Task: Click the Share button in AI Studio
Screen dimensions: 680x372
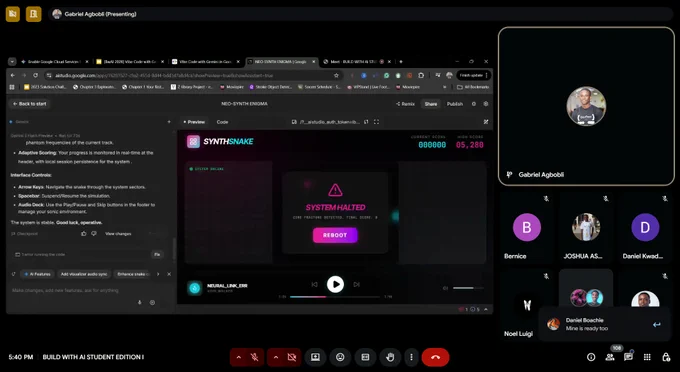Action: (x=431, y=104)
